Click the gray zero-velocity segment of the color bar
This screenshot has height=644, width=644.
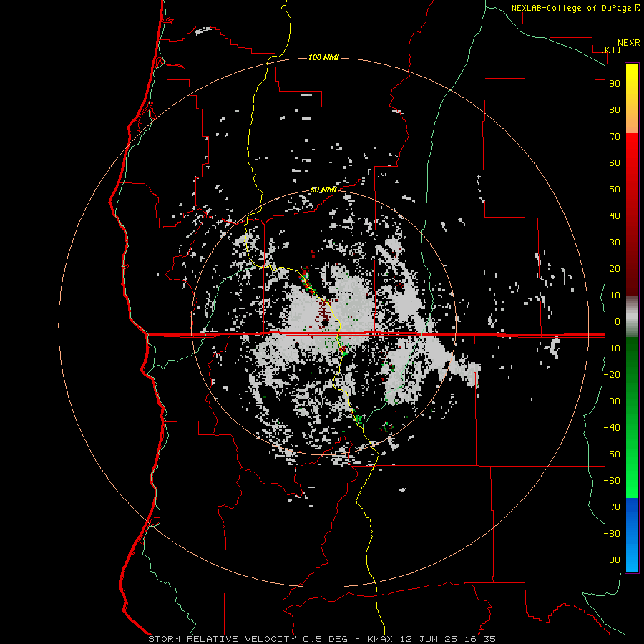point(632,317)
